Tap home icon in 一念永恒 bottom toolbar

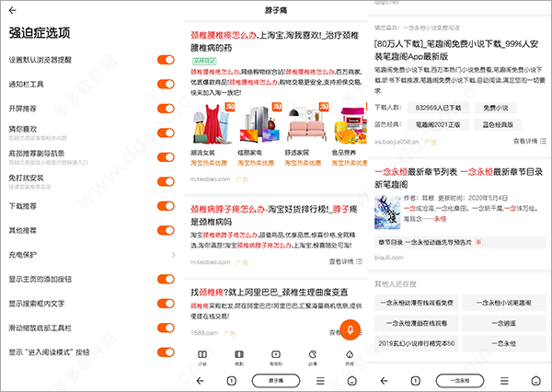[535, 381]
